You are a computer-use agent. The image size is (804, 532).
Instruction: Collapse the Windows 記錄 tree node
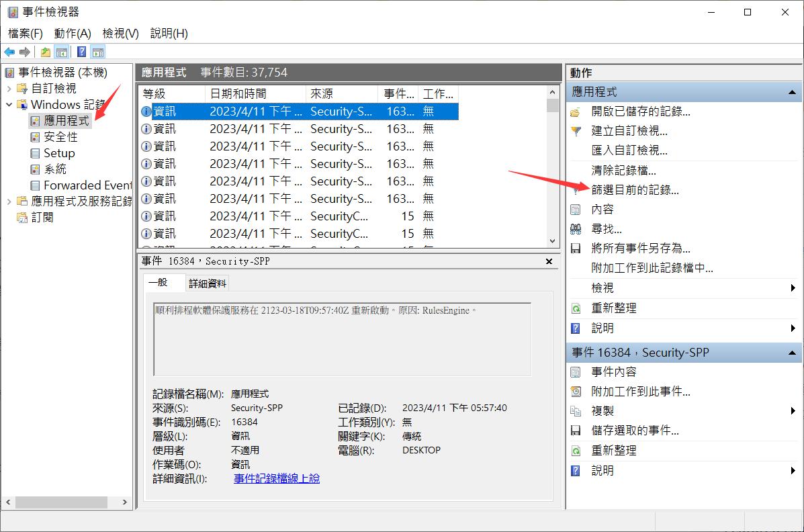click(9, 105)
